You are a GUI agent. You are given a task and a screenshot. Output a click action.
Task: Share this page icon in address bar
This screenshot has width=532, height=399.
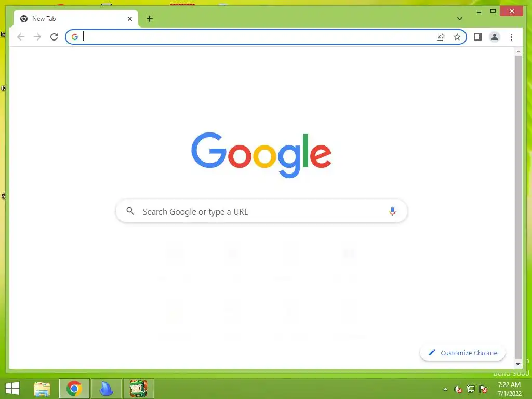point(441,37)
